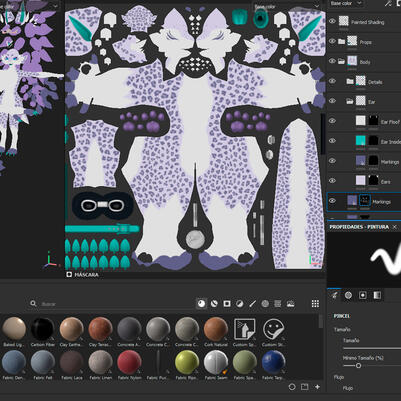This screenshot has height=401, width=401.
Task: Select the Fabric Nylon red material
Action: (x=129, y=362)
